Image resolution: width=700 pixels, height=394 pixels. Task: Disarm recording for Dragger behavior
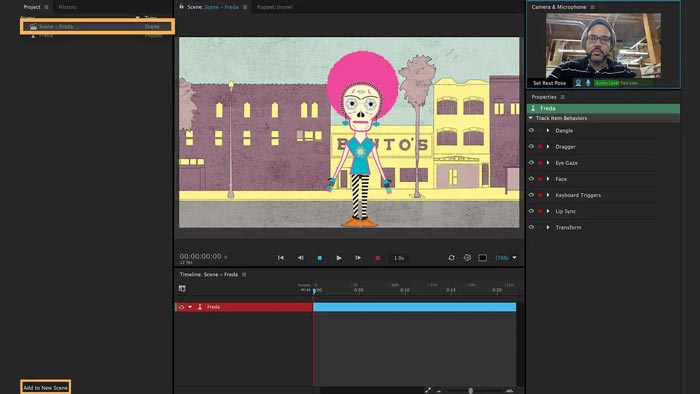(x=540, y=147)
